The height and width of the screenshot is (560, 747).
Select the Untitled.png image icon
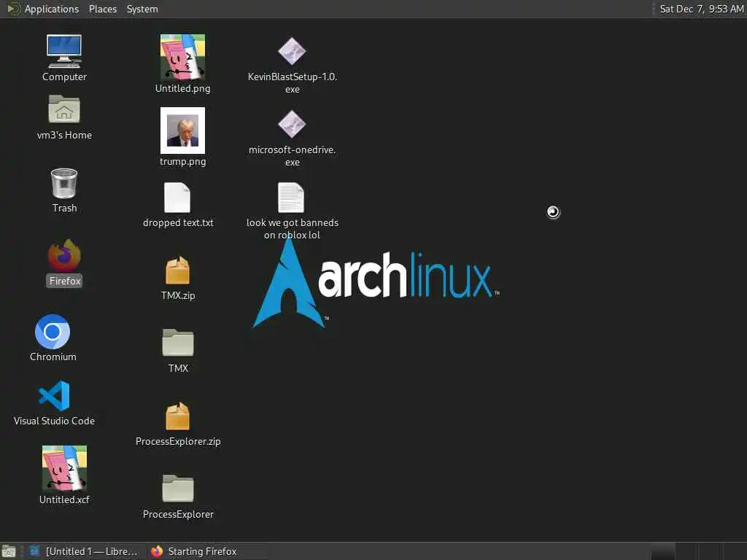click(x=182, y=57)
